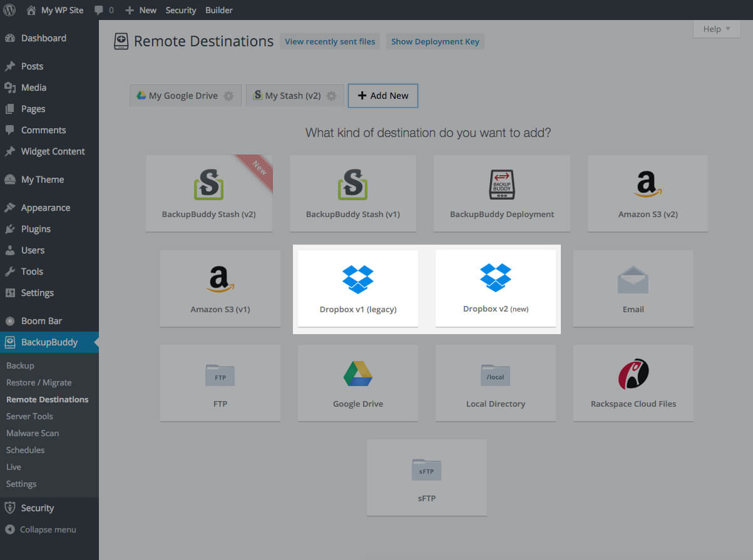Viewport: 753px width, 560px height.
Task: Click the Add New destination tab
Action: point(383,96)
